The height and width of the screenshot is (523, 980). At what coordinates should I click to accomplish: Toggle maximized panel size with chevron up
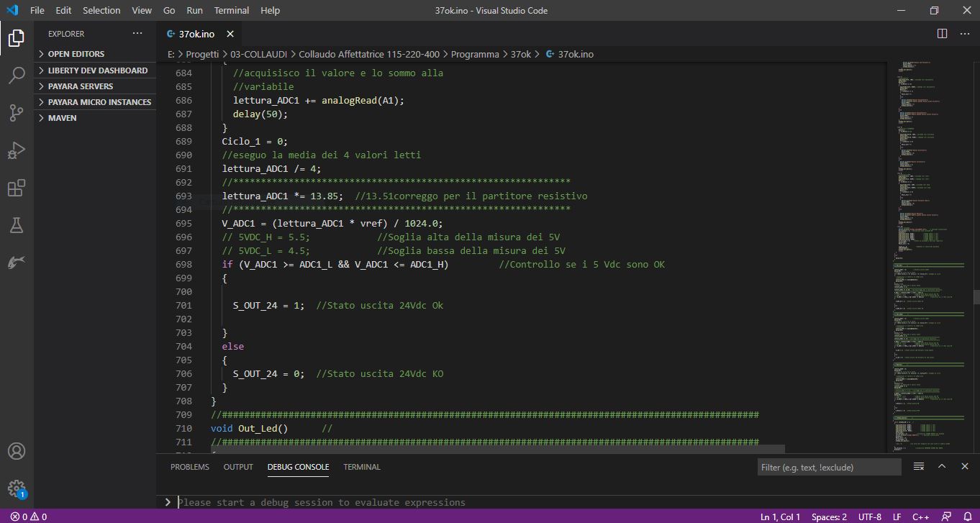[x=942, y=467]
